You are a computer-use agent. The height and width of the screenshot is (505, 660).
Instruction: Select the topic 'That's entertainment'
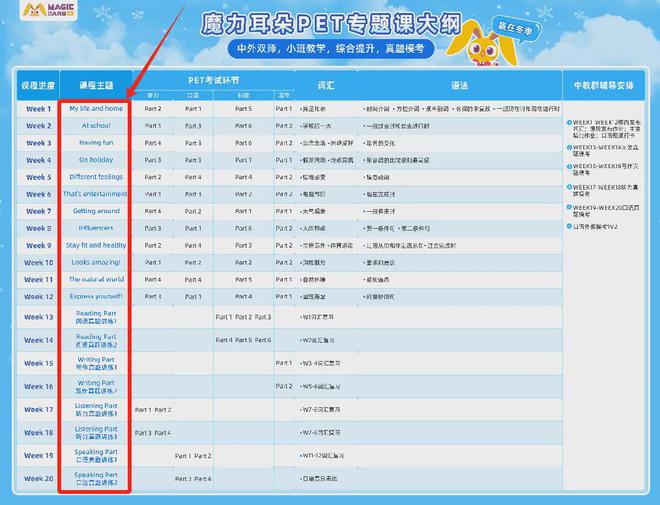(x=95, y=194)
